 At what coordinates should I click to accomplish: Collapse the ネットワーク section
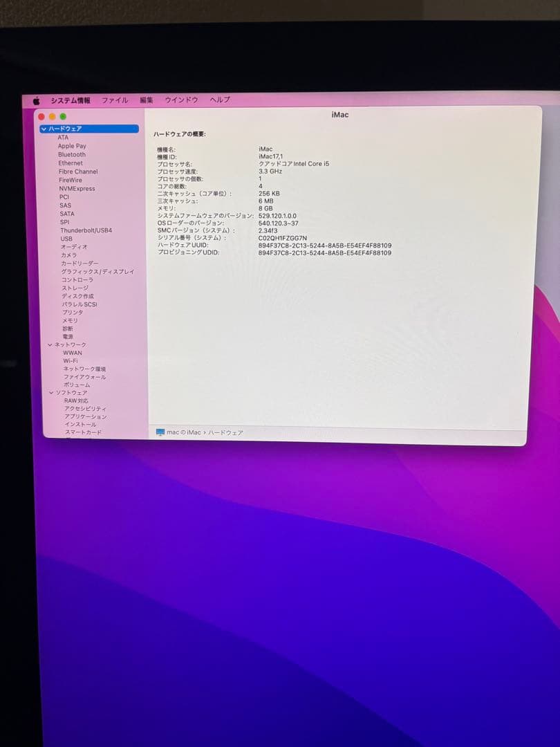(x=49, y=344)
